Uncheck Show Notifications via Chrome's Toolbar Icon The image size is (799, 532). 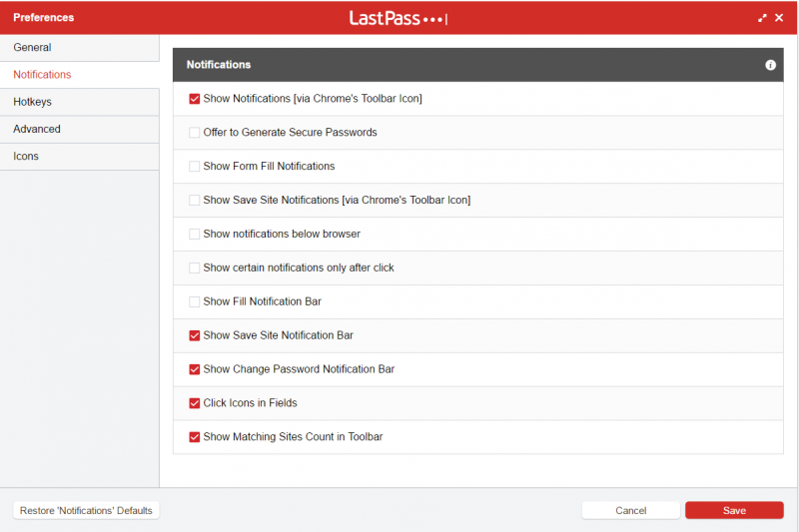[x=194, y=99]
